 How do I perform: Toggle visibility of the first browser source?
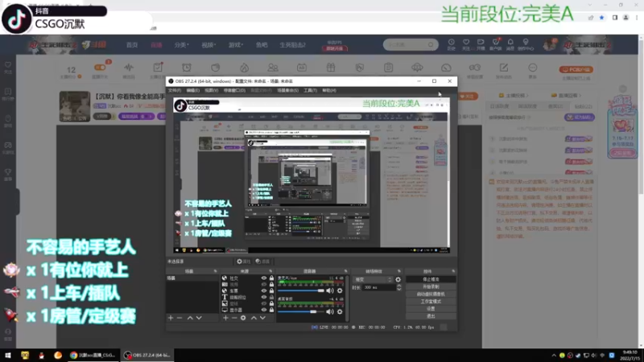pyautogui.click(x=264, y=278)
